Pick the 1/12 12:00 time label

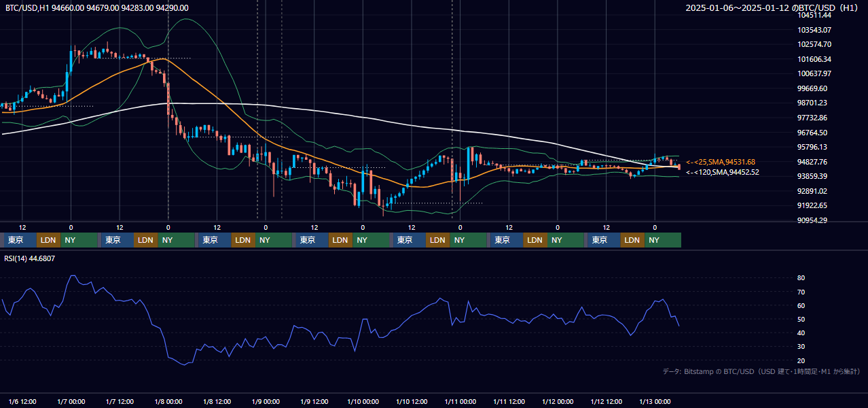click(607, 402)
